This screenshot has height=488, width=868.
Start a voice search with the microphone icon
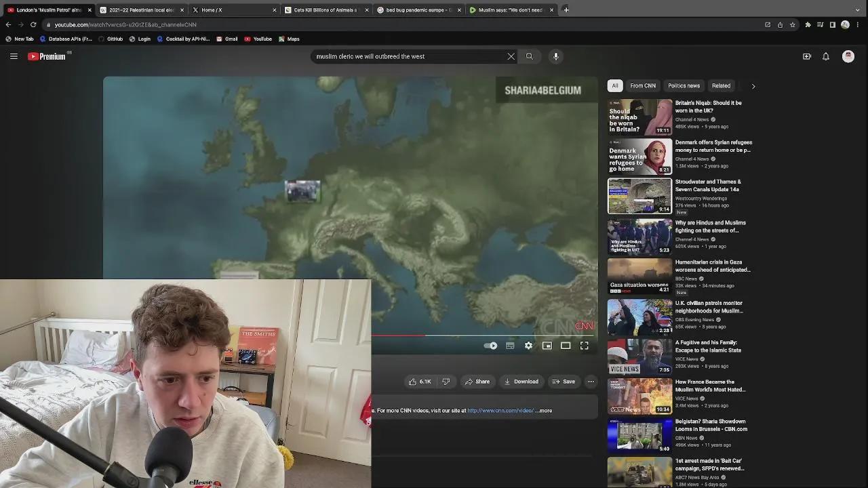coord(556,56)
